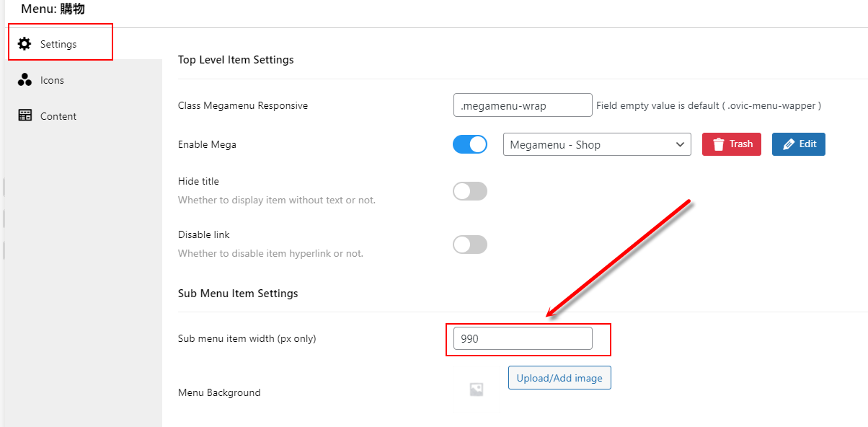Click the Upload/Add image button
Screen dimensions: 868x427
559,378
